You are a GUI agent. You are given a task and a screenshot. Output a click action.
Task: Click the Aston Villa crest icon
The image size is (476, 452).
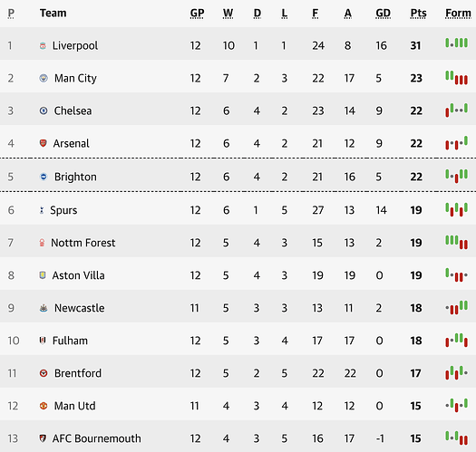[43, 275]
